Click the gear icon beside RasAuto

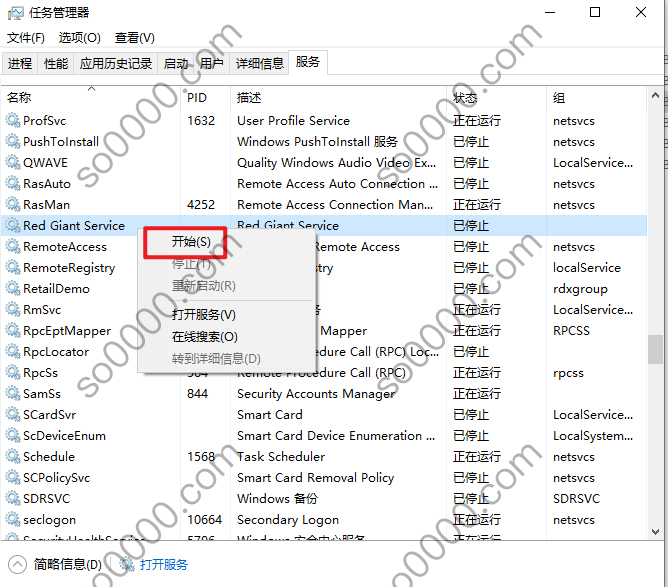13,183
